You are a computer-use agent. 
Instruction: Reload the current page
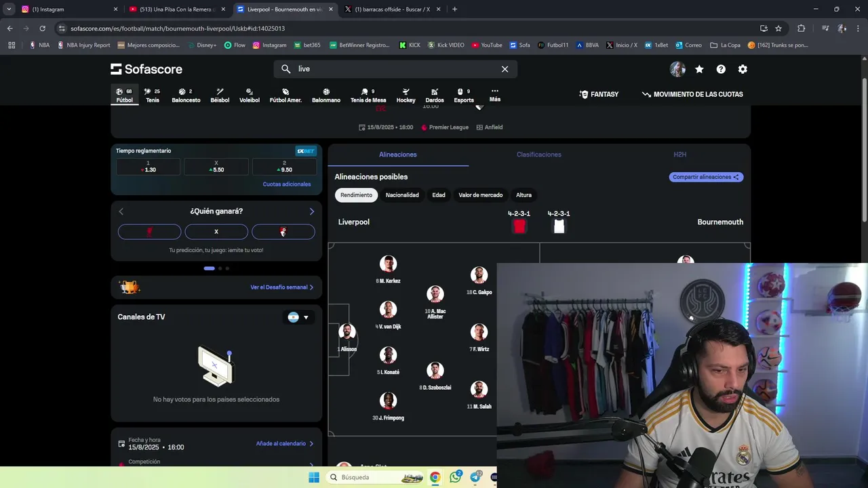pyautogui.click(x=42, y=28)
